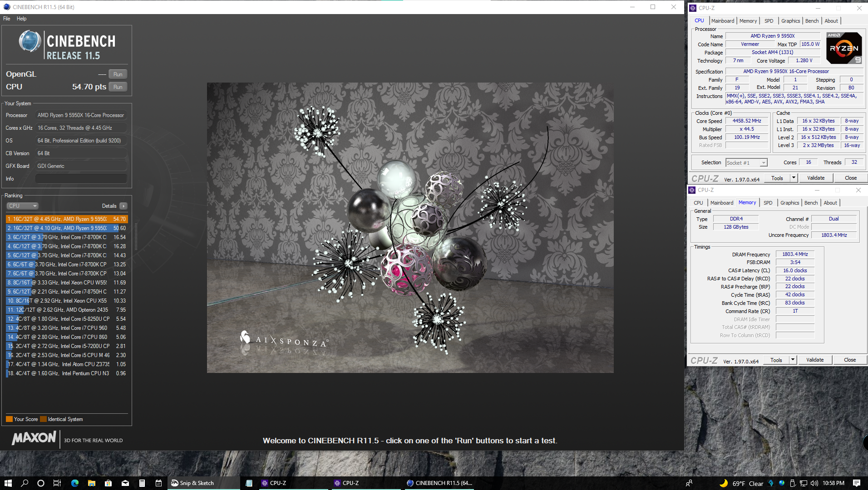Switch to second CPU-Z taskbar button
Viewport: 868px width, 490px height.
(367, 483)
